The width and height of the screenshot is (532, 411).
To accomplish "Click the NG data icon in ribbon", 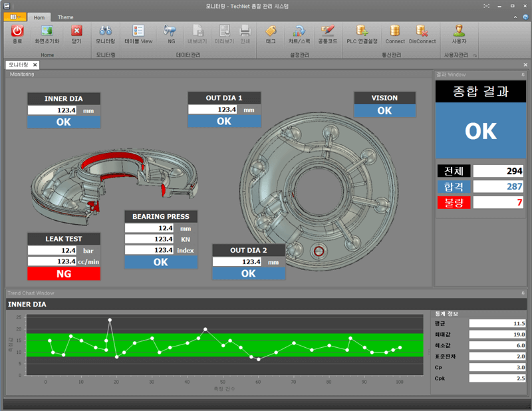I will pyautogui.click(x=171, y=31).
